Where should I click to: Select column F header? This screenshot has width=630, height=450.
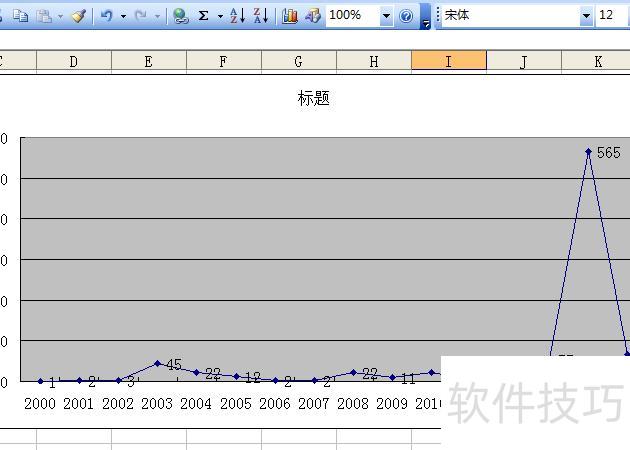pos(224,62)
